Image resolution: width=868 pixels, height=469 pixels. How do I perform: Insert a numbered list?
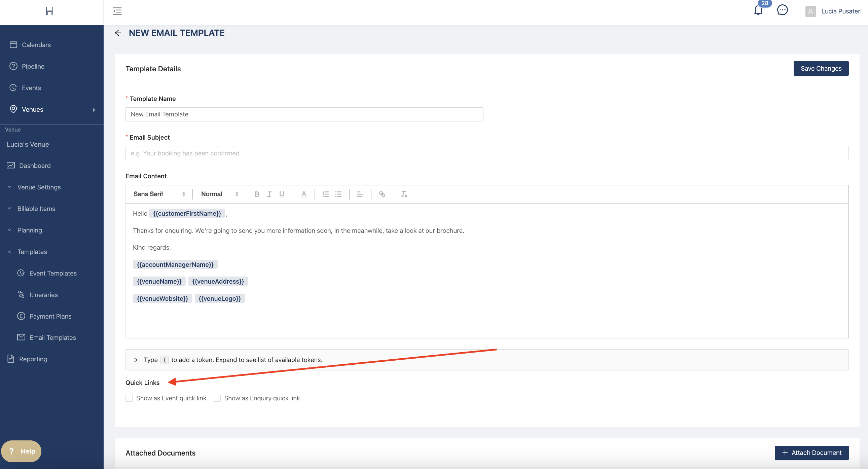(325, 194)
